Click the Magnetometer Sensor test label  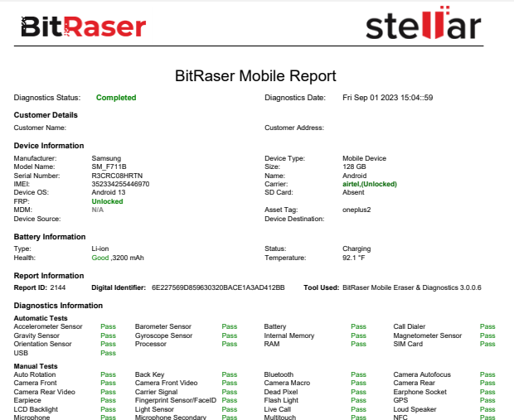tap(428, 336)
